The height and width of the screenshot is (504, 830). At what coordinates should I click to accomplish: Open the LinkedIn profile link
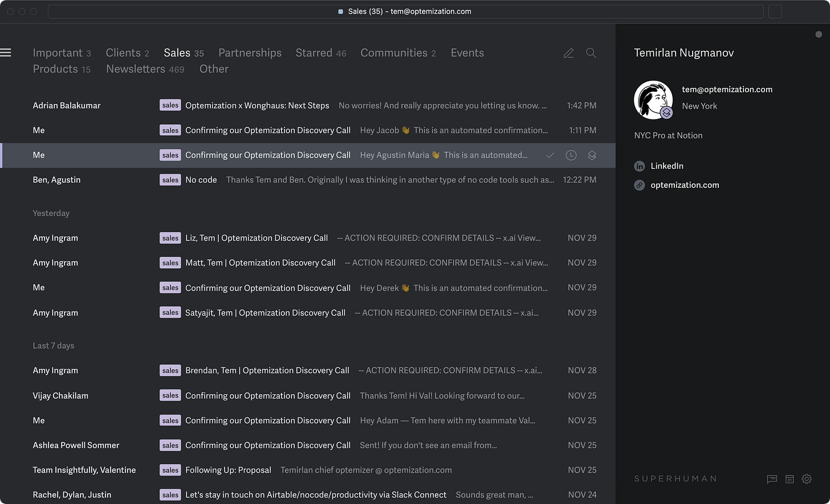(667, 166)
